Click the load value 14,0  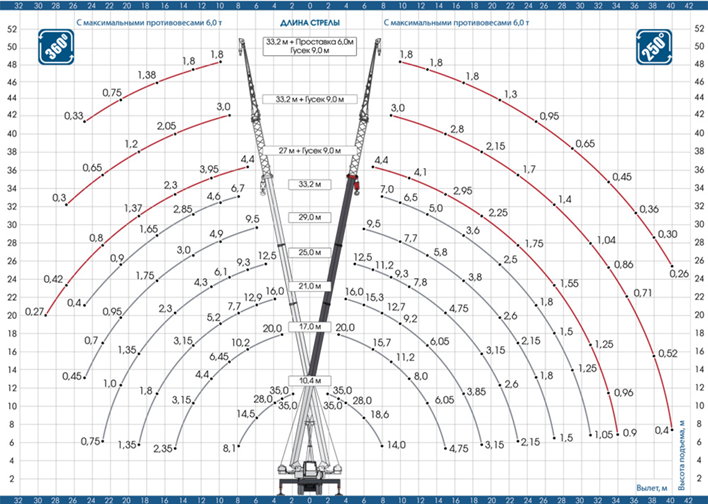pyautogui.click(x=396, y=445)
